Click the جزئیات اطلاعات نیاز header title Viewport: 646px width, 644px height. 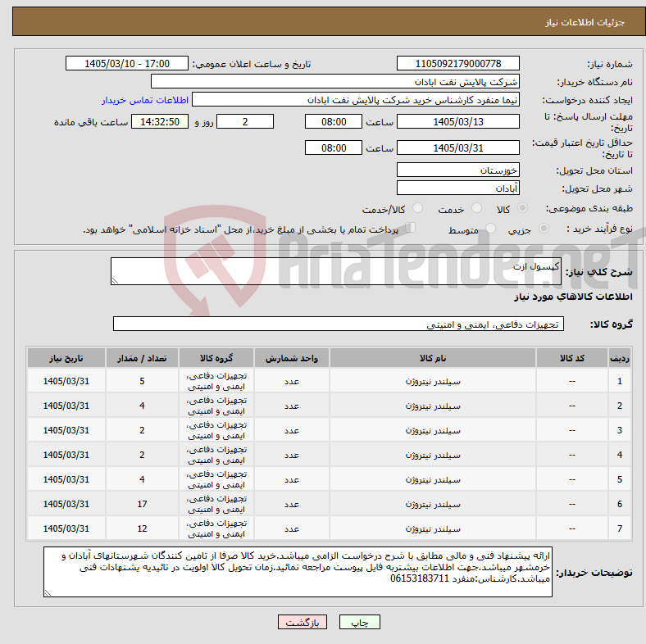(x=585, y=22)
